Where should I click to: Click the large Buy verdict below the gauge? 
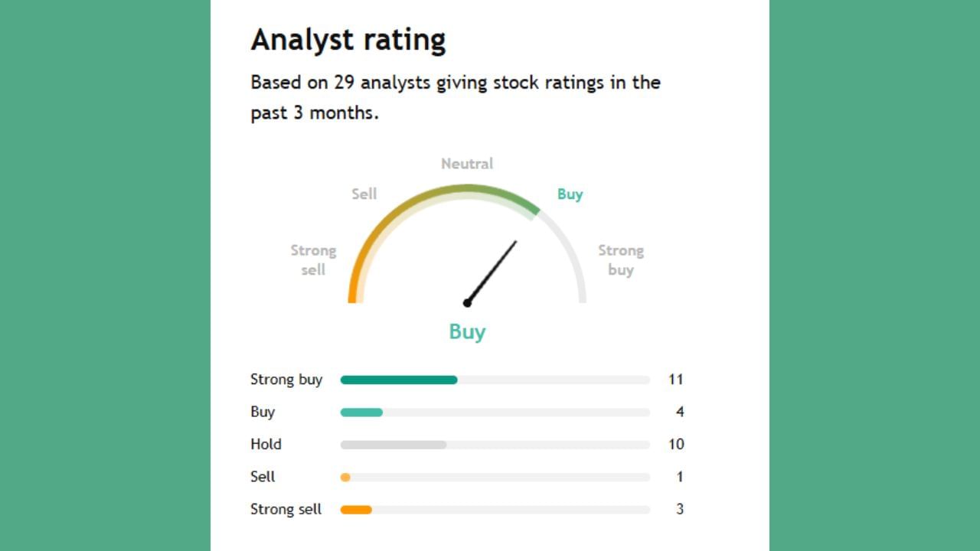pyautogui.click(x=467, y=331)
